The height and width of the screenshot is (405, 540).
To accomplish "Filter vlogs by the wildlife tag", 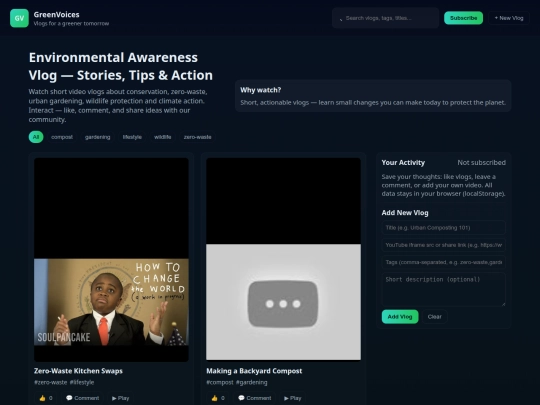I will [x=163, y=137].
